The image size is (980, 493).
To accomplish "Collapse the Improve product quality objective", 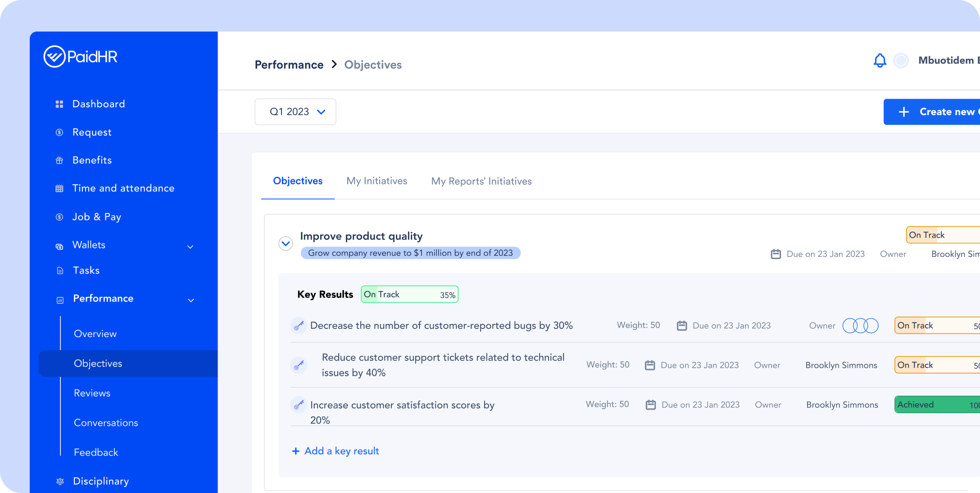I will [286, 244].
